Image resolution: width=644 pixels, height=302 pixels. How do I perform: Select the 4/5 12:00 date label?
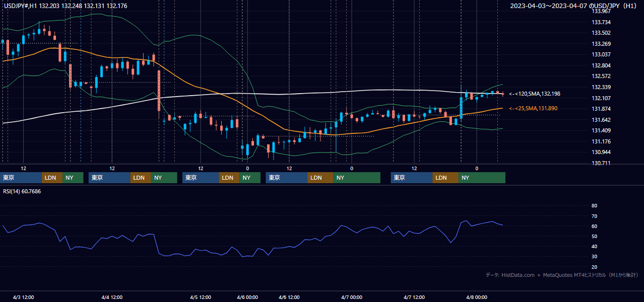click(x=201, y=297)
